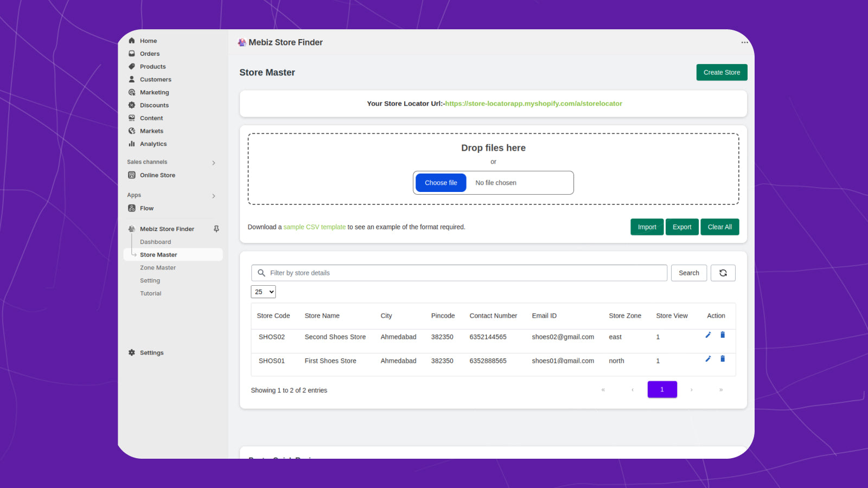Viewport: 868px width, 488px height.
Task: Click the Analytics bar chart icon
Action: pos(131,144)
